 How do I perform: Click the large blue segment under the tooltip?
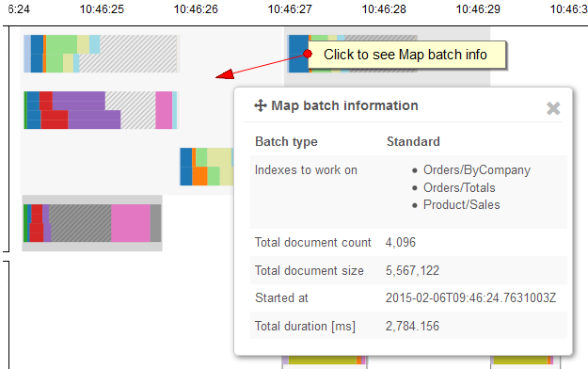(298, 54)
